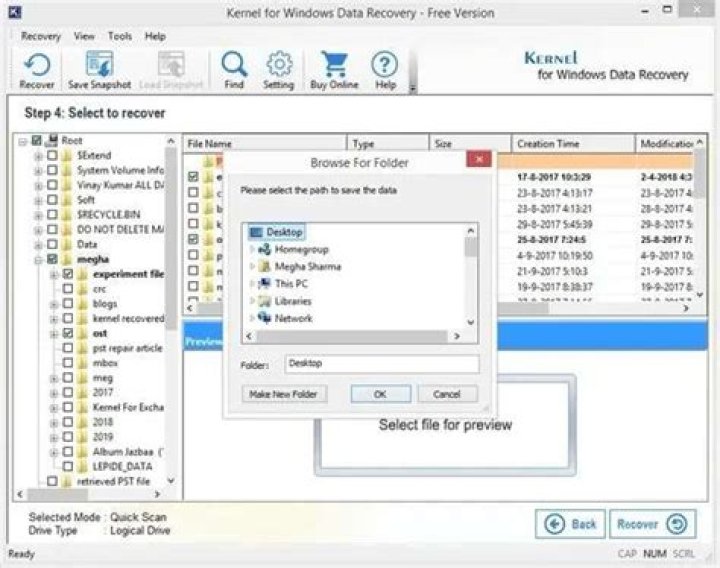
Task: Expand the $Extend tree node
Action: pyautogui.click(x=38, y=157)
